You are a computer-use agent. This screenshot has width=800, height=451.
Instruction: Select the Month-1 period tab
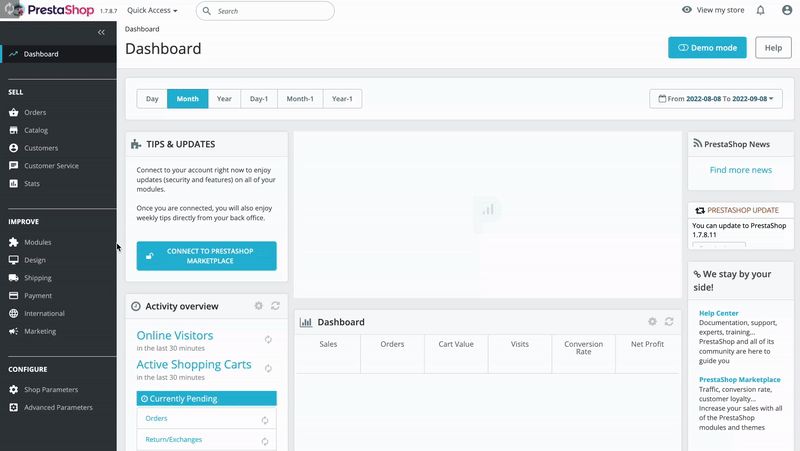point(300,99)
